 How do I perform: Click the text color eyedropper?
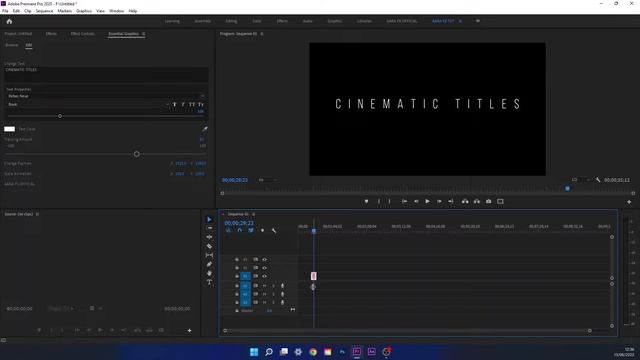(x=205, y=129)
